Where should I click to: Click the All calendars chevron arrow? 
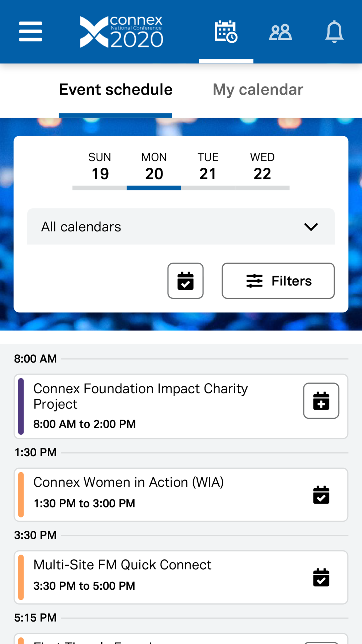311,227
